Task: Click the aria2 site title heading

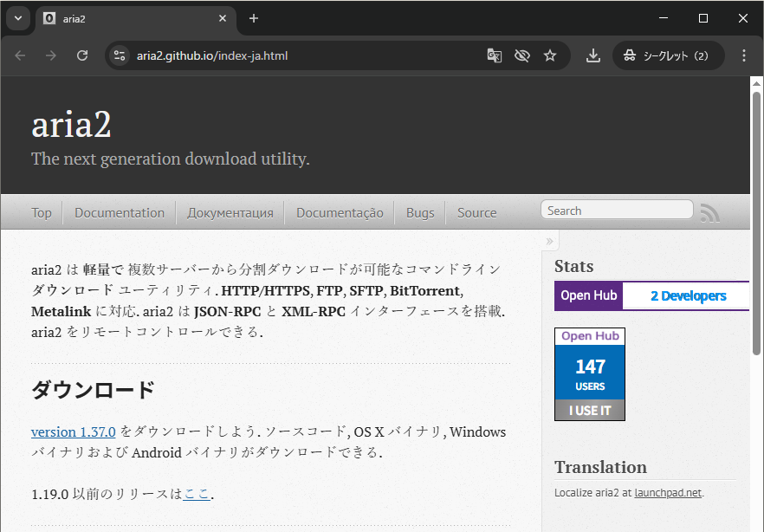Action: coord(71,125)
